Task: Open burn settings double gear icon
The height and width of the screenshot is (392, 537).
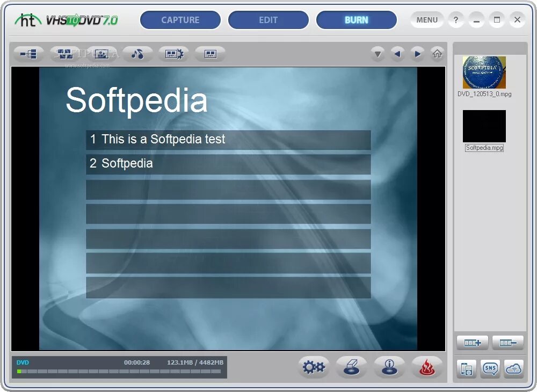Action: click(x=314, y=367)
